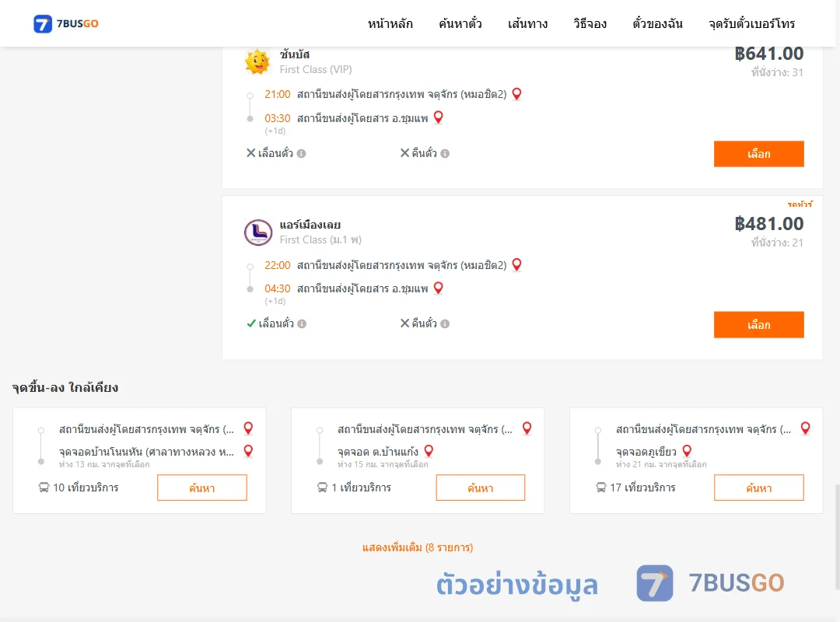Search trips to จุดจอดภูเขียว with ค้นหา
This screenshot has height=622, width=840.
tap(758, 487)
